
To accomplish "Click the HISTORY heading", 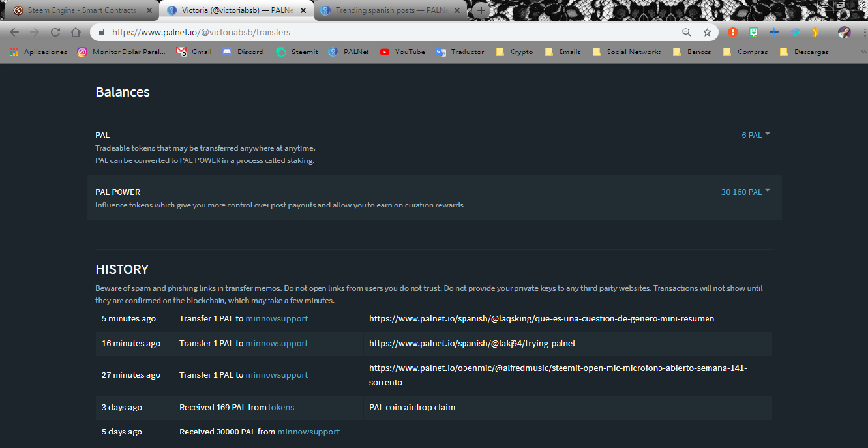I will tap(122, 269).
